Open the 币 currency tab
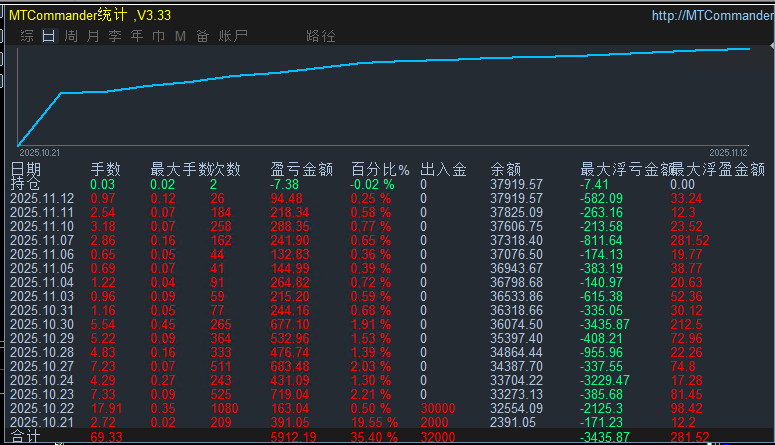The width and height of the screenshot is (775, 445). click(x=159, y=36)
